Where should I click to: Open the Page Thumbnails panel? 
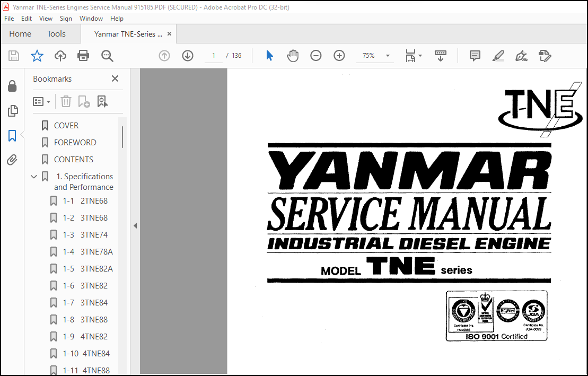[12, 111]
